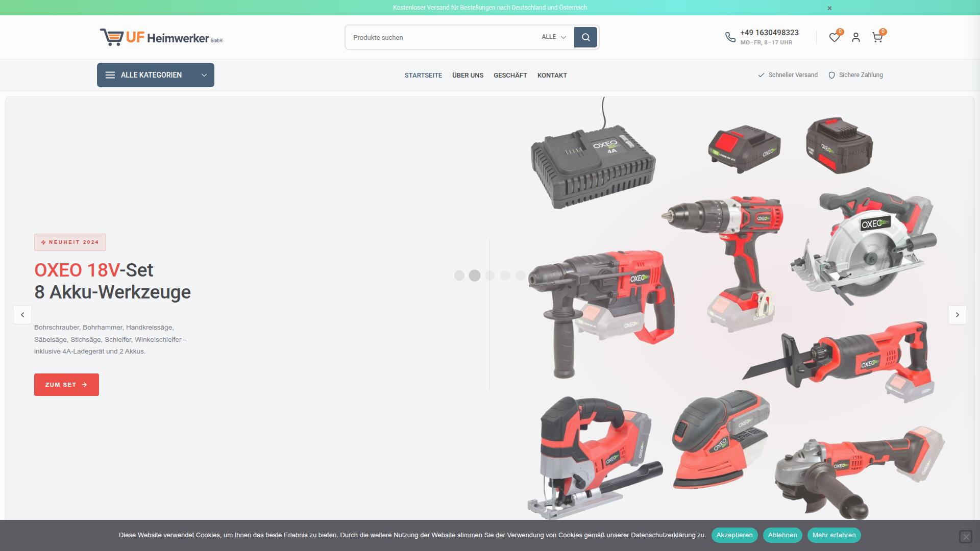Open the Startseite menu item
The image size is (980, 551).
pyautogui.click(x=423, y=75)
